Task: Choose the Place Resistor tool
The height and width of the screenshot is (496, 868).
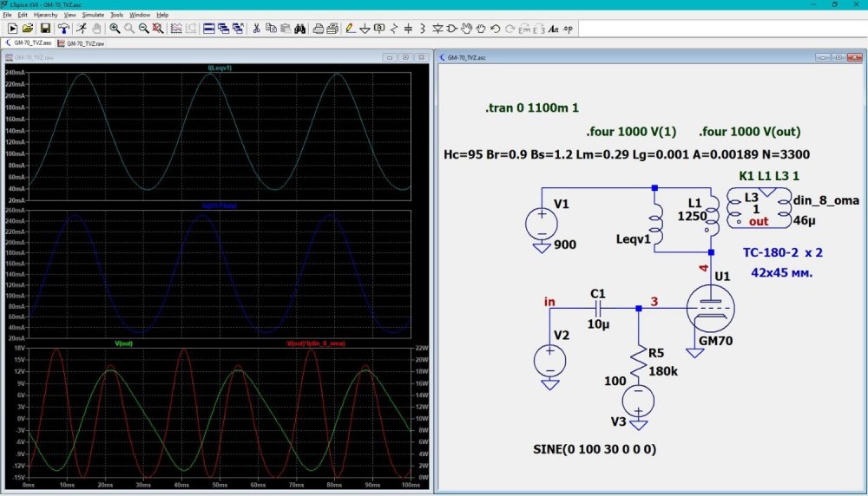Action: (x=394, y=29)
